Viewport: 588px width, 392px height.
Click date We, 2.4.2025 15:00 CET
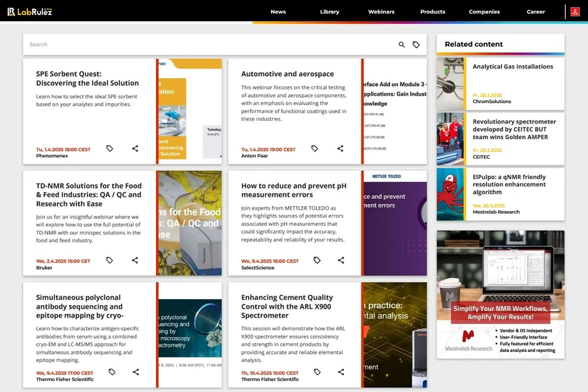tap(63, 261)
